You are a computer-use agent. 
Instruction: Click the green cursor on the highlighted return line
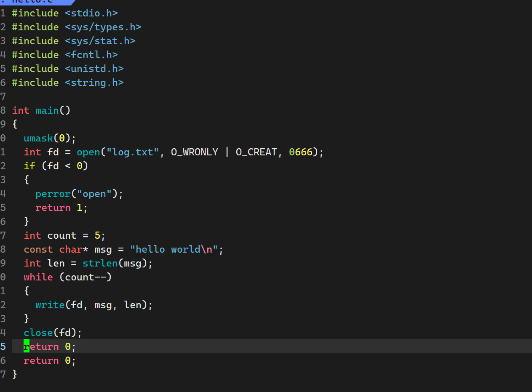[27, 346]
